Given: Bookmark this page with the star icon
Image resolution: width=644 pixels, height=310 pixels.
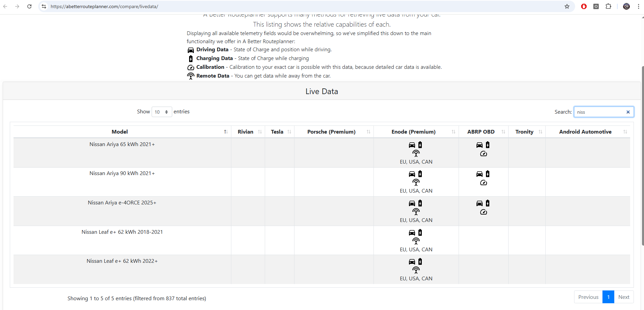Looking at the screenshot, I should tap(567, 6).
